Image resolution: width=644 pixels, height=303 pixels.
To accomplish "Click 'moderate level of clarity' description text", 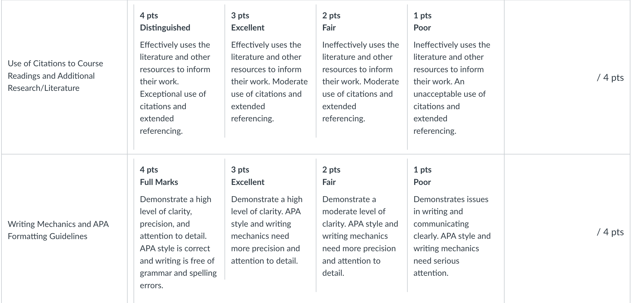I will click(354, 218).
